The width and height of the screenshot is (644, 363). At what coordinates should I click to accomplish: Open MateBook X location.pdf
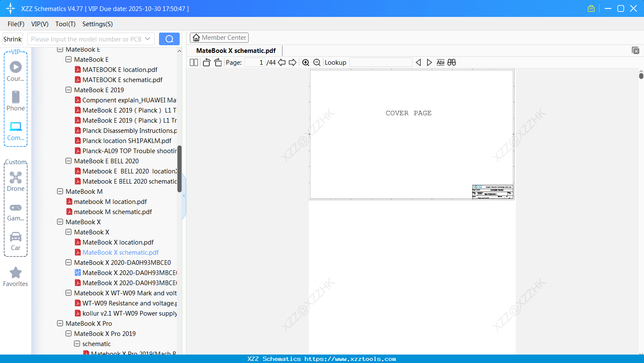tap(118, 242)
